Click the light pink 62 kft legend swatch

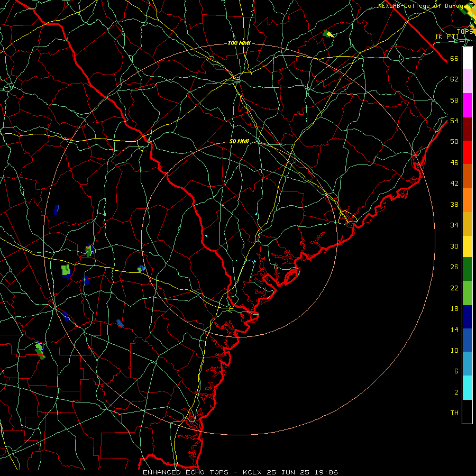click(x=467, y=81)
